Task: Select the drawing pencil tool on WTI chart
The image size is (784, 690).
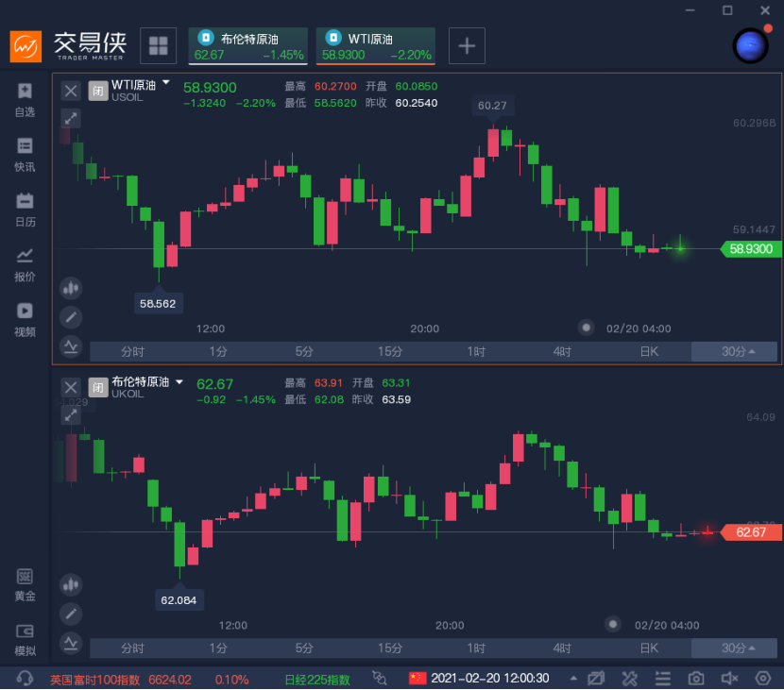Action: [70, 317]
